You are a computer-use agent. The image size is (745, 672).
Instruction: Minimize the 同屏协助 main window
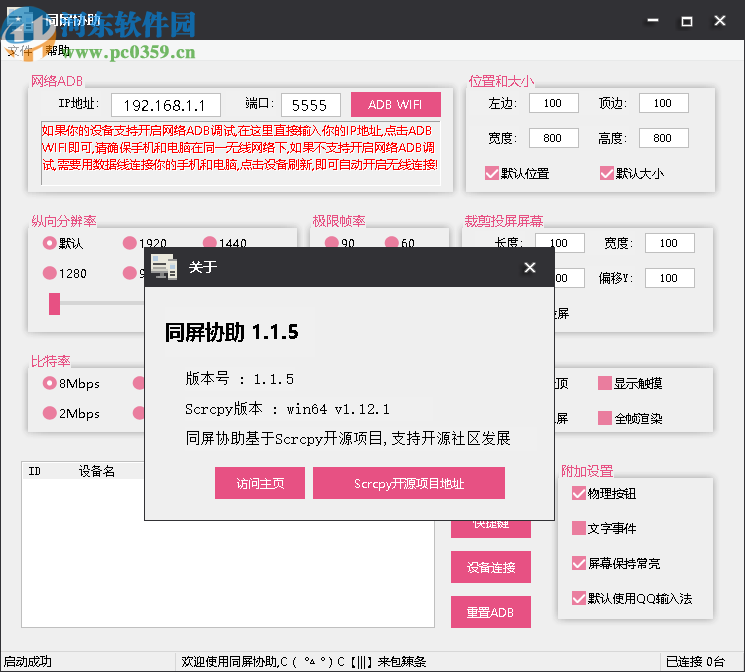(653, 20)
